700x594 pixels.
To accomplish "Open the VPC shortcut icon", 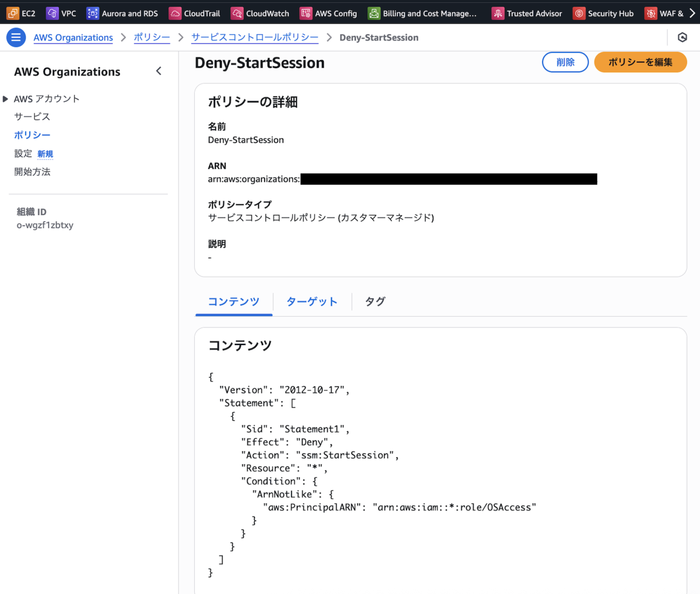I will [52, 13].
